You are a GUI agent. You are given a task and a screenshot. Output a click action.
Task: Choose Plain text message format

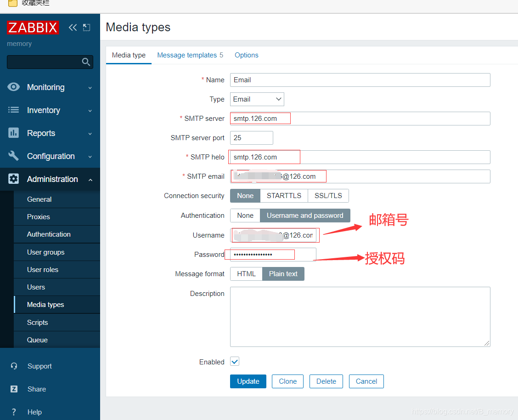pyautogui.click(x=283, y=273)
